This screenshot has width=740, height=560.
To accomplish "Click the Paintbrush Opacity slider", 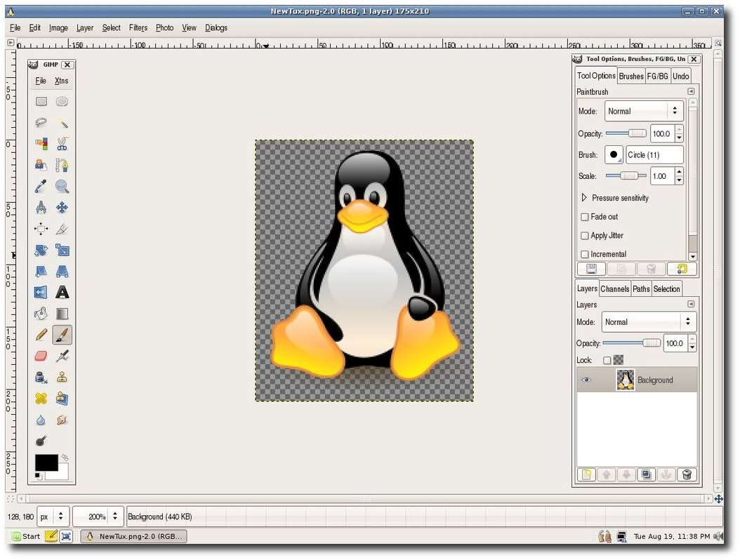I will [x=626, y=133].
